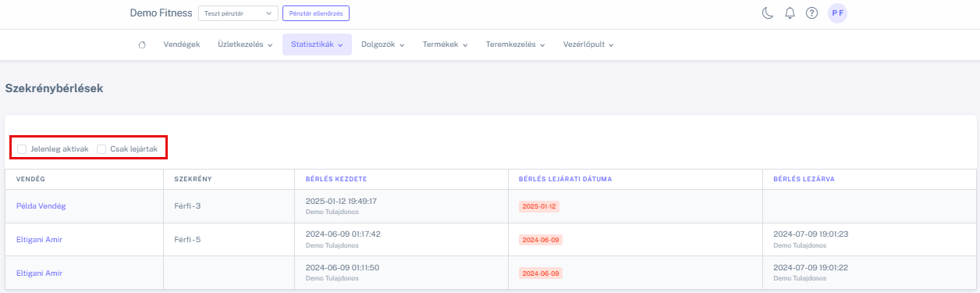Open Eltigani Amir link in the row without a locker
The image size is (980, 293).
click(39, 273)
